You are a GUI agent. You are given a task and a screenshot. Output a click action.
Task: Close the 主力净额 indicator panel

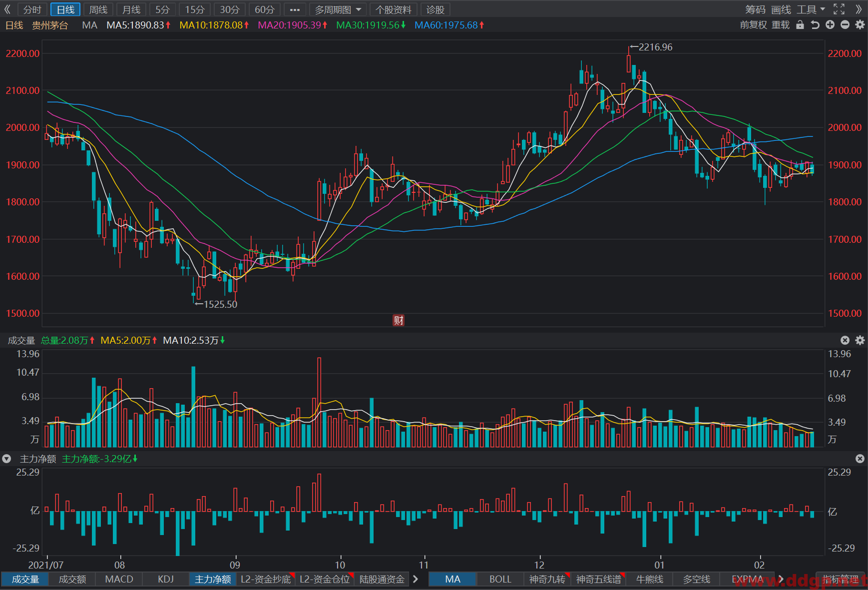click(x=860, y=459)
